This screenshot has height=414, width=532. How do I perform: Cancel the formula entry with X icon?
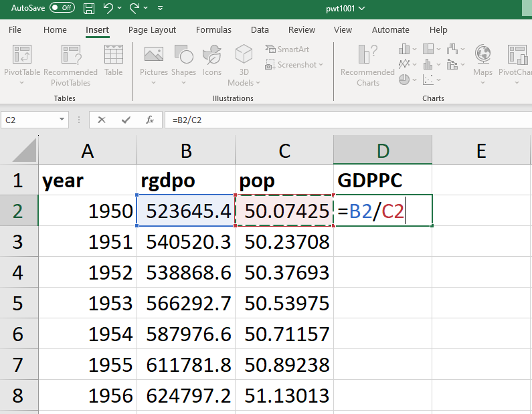(x=102, y=120)
